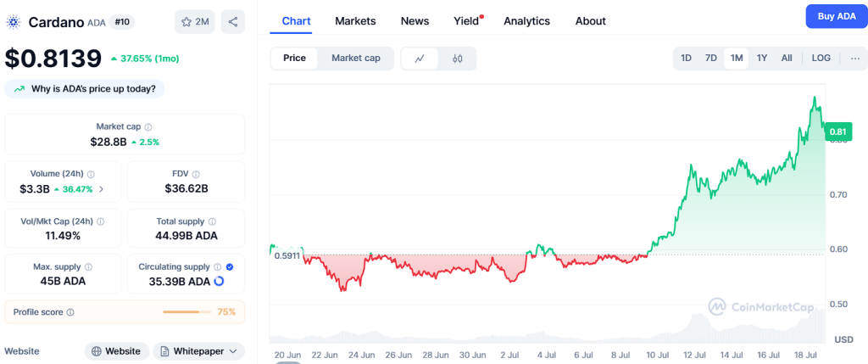This screenshot has width=868, height=364.
Task: Click the verified checkmark badge
Action: coord(230,267)
